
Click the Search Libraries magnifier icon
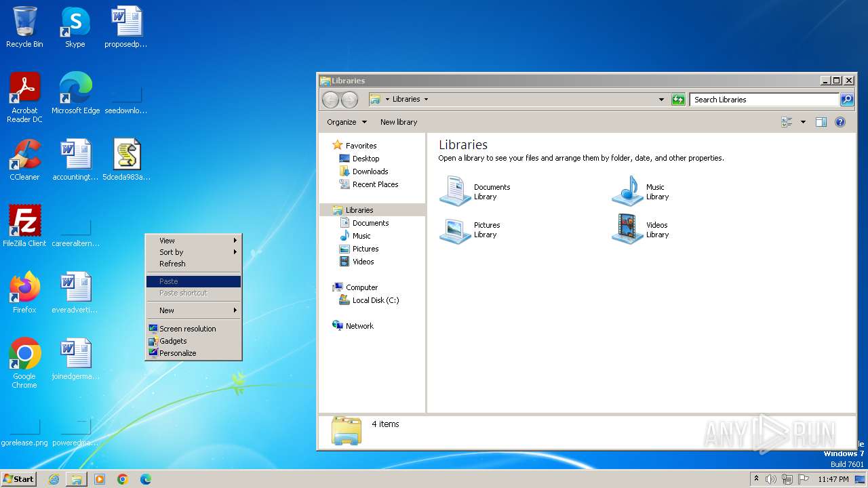847,100
